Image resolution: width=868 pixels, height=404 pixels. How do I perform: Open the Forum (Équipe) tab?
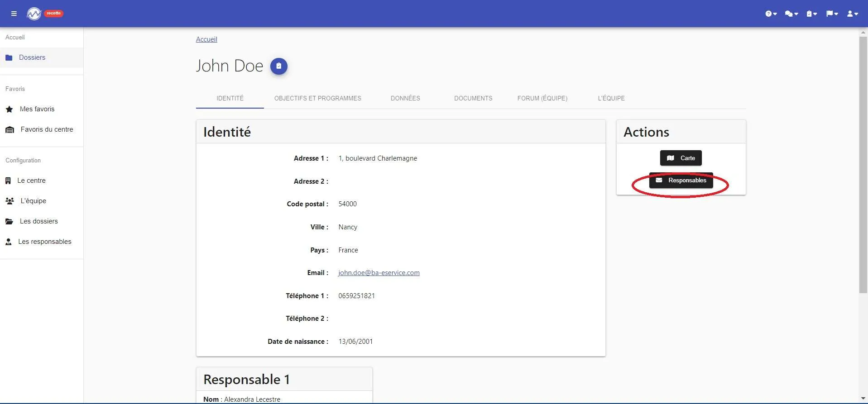542,98
